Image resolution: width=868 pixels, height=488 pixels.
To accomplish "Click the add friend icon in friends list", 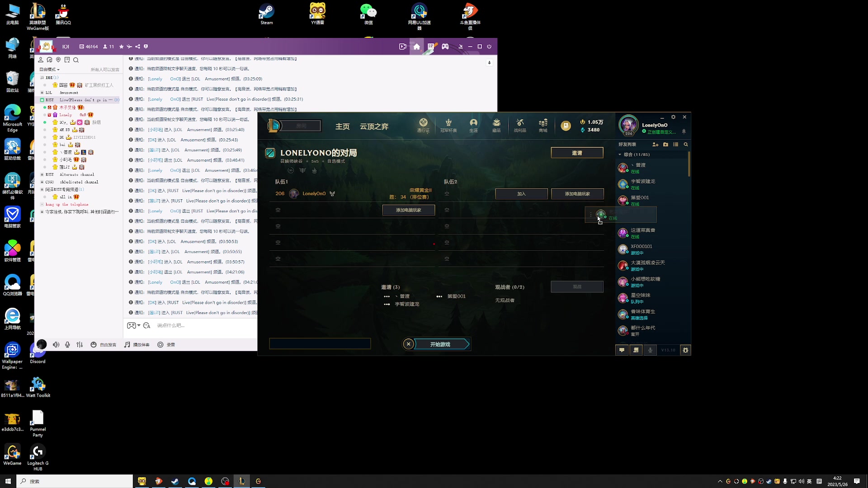I will pos(655,145).
